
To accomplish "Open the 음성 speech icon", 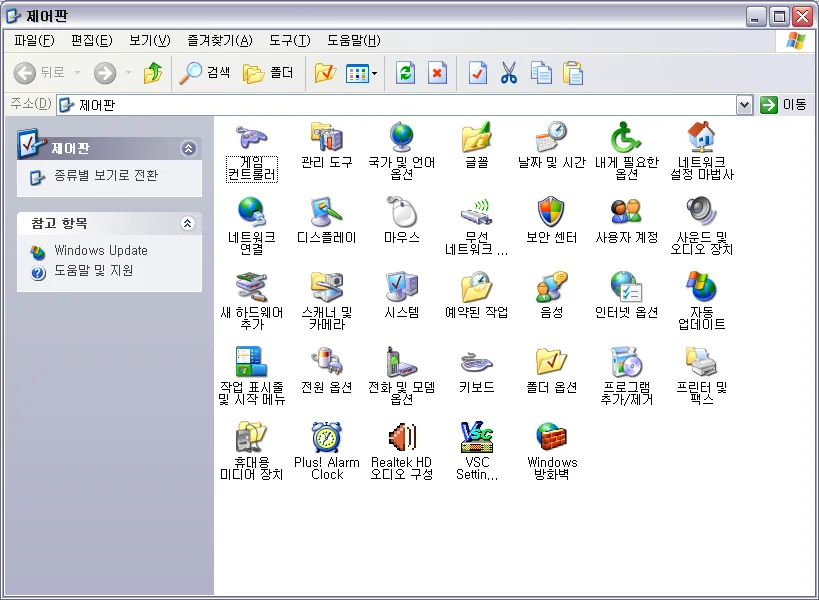I will click(552, 287).
